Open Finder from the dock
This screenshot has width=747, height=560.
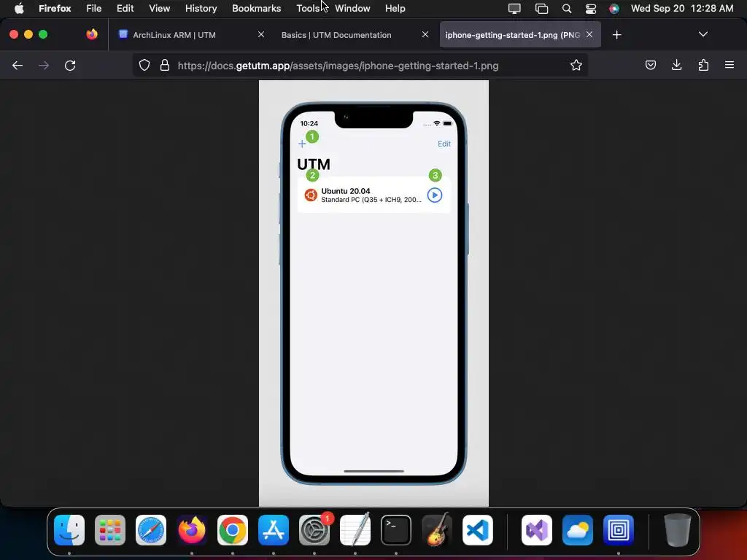(69, 530)
